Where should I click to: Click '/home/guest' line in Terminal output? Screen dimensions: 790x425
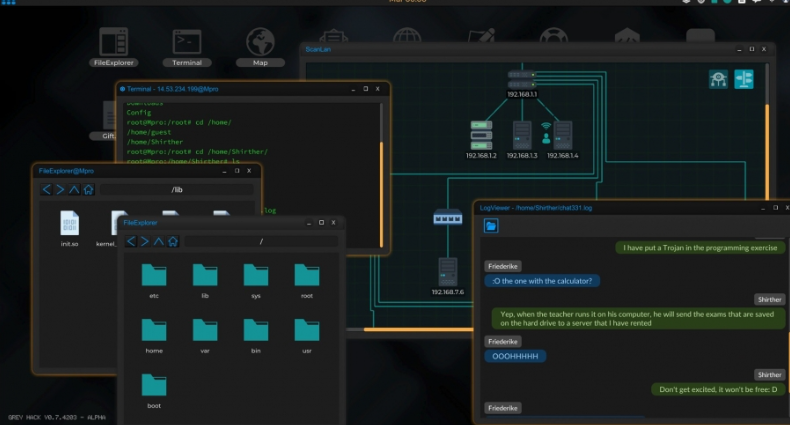pos(149,132)
